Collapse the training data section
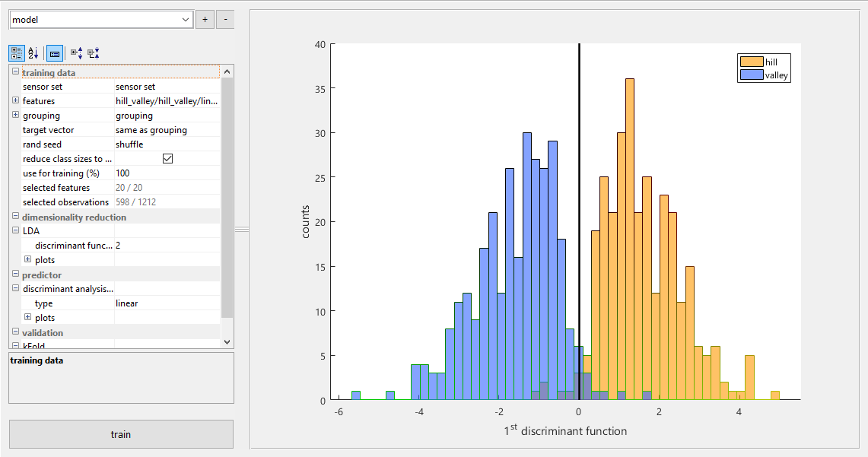This screenshot has height=457, width=868. [16, 73]
